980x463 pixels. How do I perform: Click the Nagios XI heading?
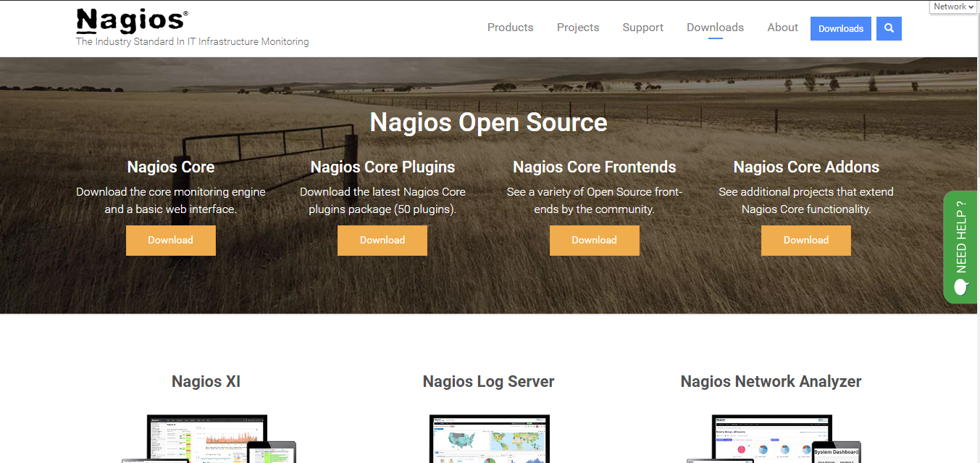pyautogui.click(x=206, y=381)
